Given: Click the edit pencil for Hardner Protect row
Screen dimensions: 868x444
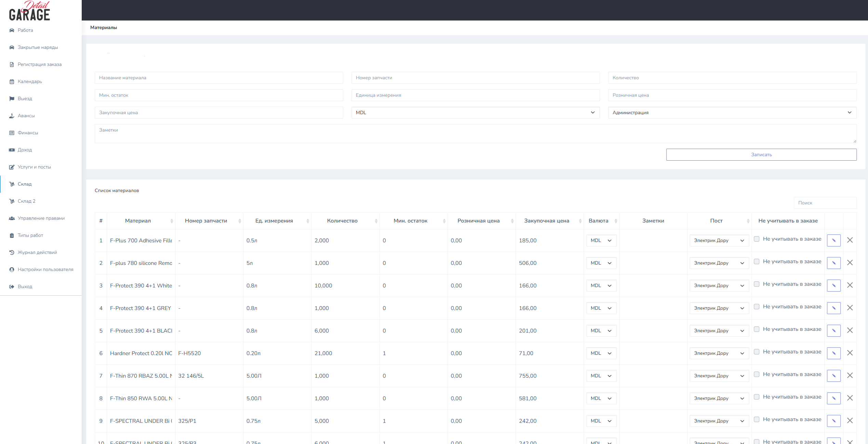Looking at the screenshot, I should point(833,353).
